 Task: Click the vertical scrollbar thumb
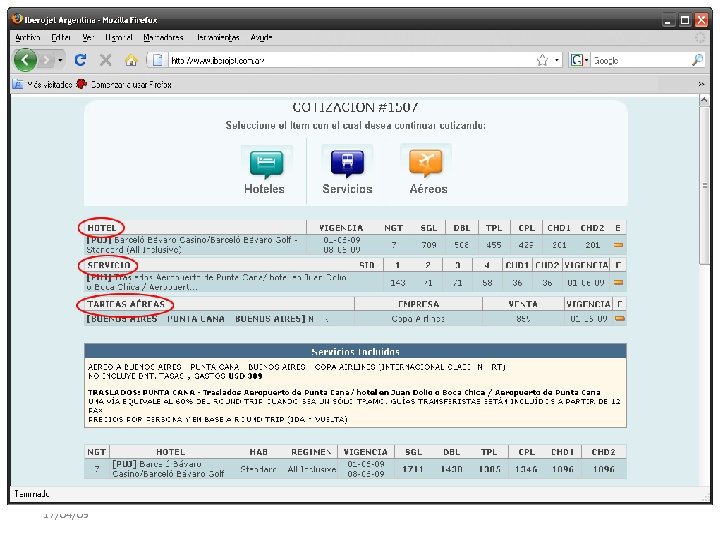(704, 186)
